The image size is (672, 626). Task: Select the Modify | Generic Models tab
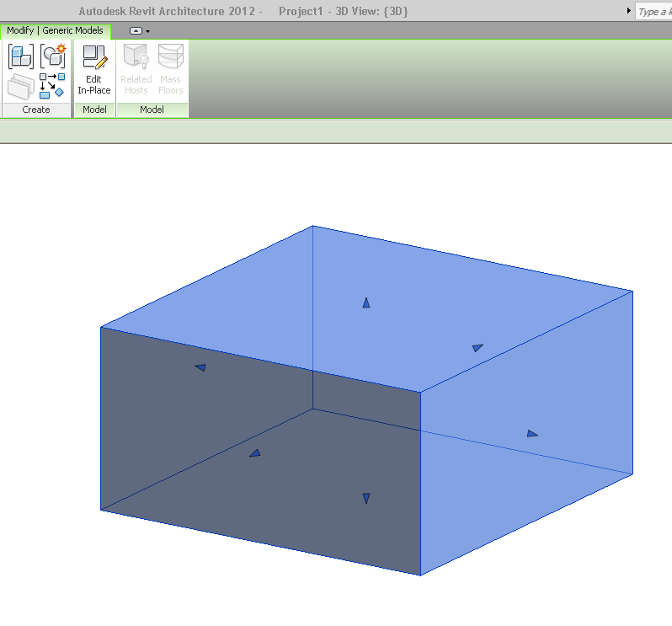point(56,31)
